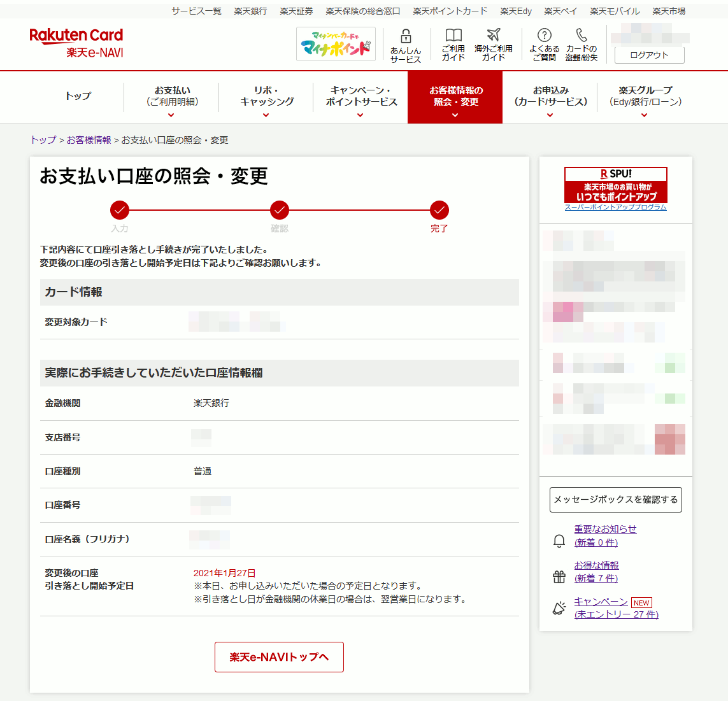Click the あんしんサービス lock icon
This screenshot has height=701, width=728.
(406, 37)
